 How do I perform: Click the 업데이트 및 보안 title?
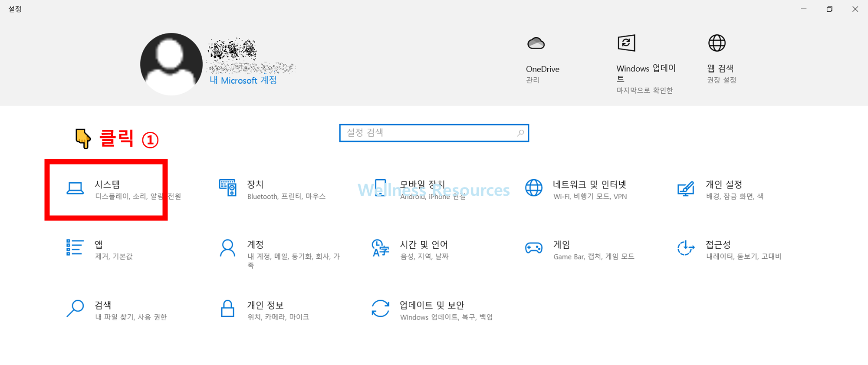432,305
